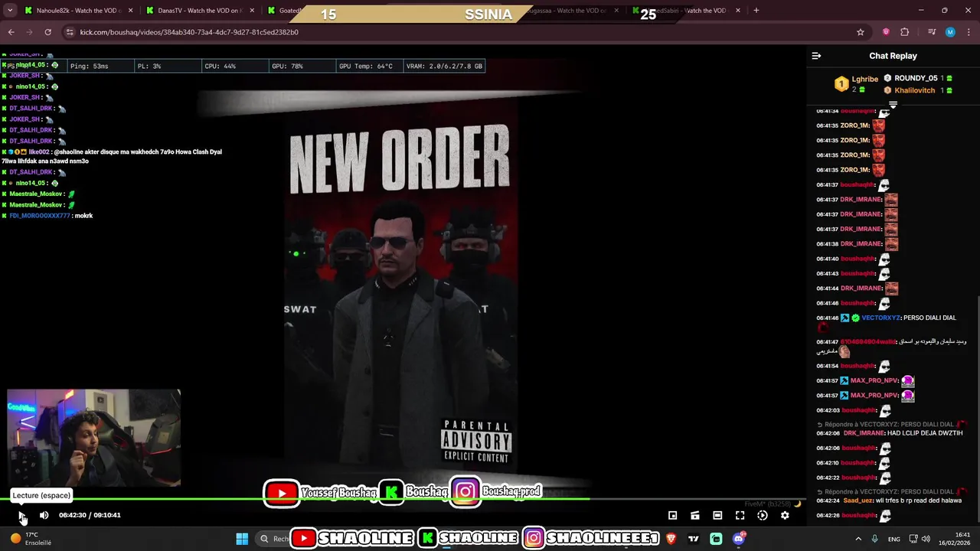Show hidden system tray icons
980x551 pixels.
(857, 539)
